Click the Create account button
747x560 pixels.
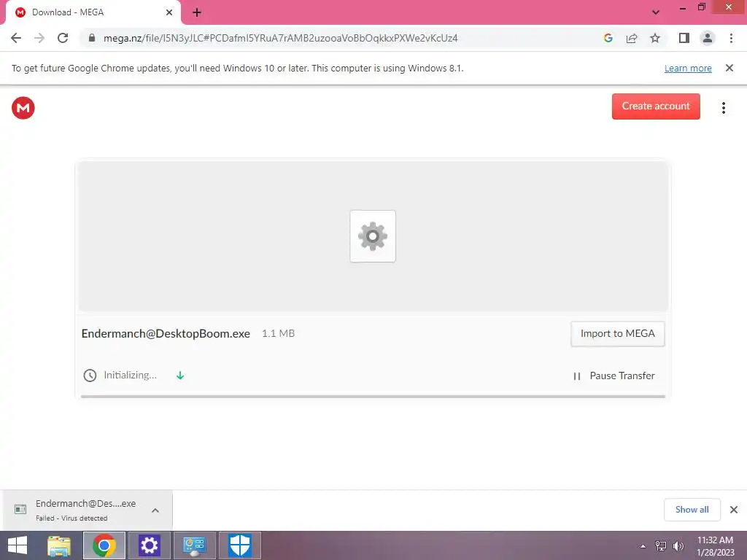tap(656, 106)
